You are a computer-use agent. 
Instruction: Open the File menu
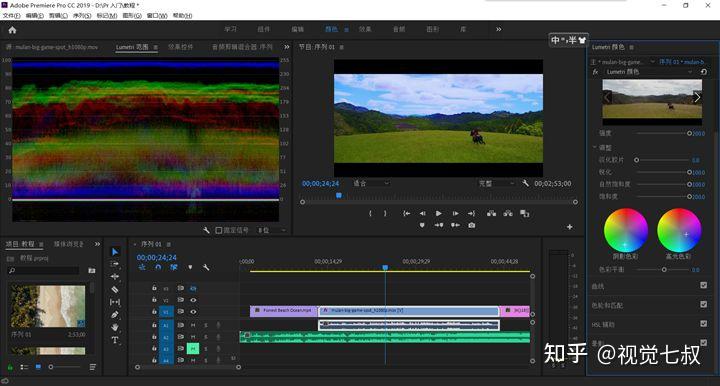click(x=11, y=16)
